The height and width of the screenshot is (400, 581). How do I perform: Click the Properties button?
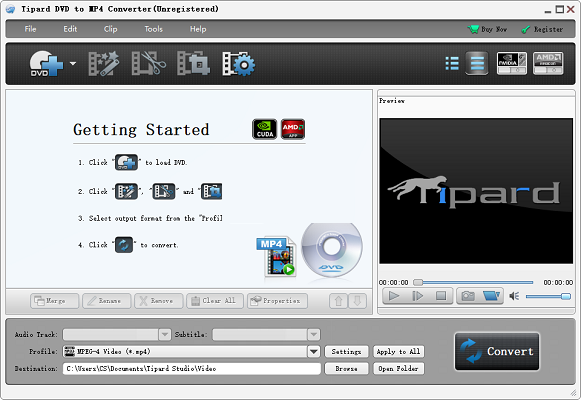pos(278,301)
